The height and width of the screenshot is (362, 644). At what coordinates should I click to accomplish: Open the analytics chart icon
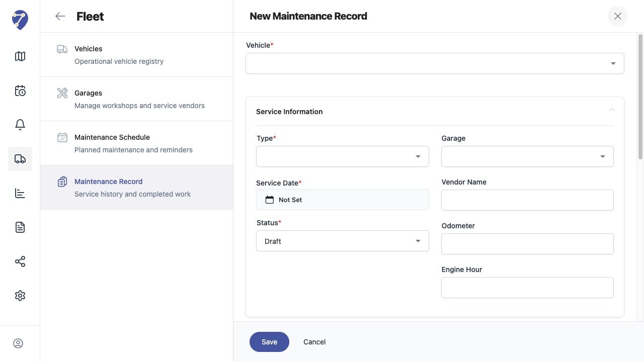(x=20, y=193)
